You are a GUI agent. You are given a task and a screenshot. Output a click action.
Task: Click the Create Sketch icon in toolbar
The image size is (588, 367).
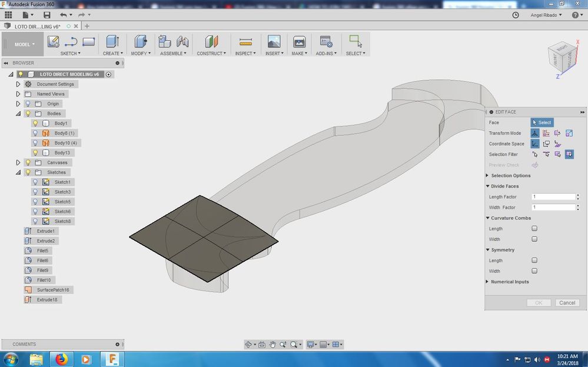click(x=54, y=42)
